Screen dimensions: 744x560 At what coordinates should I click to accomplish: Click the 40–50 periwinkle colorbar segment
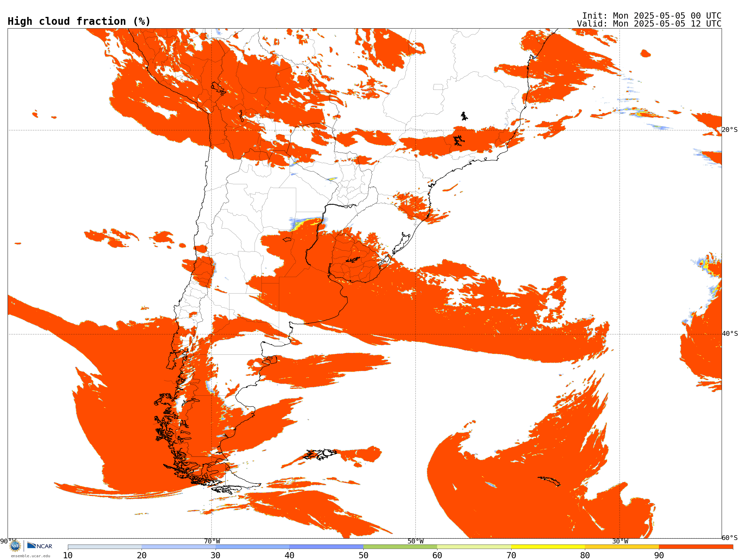[x=326, y=547]
